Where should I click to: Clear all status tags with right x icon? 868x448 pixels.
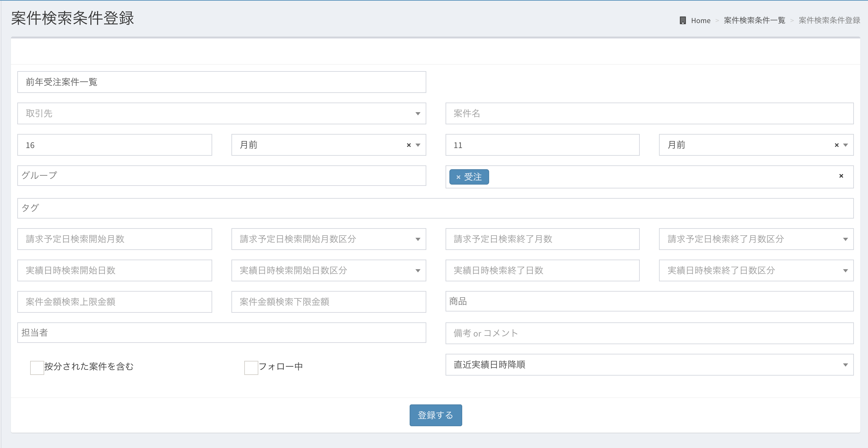click(x=841, y=176)
